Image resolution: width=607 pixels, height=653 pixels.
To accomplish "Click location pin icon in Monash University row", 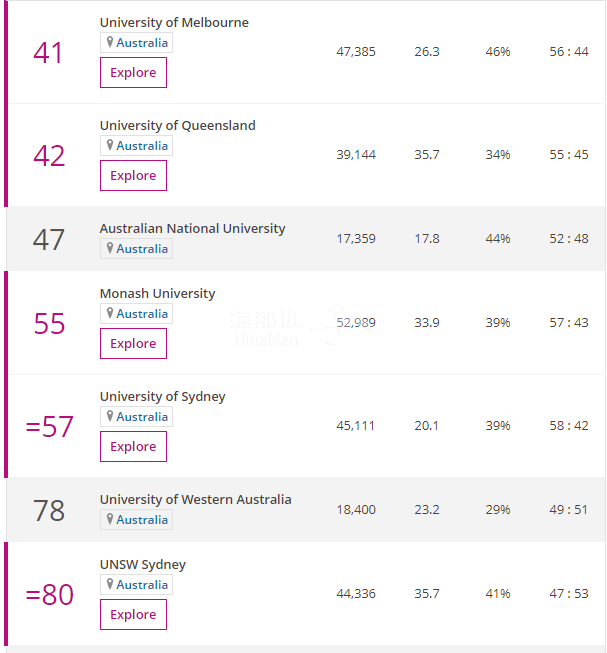I will pyautogui.click(x=110, y=313).
